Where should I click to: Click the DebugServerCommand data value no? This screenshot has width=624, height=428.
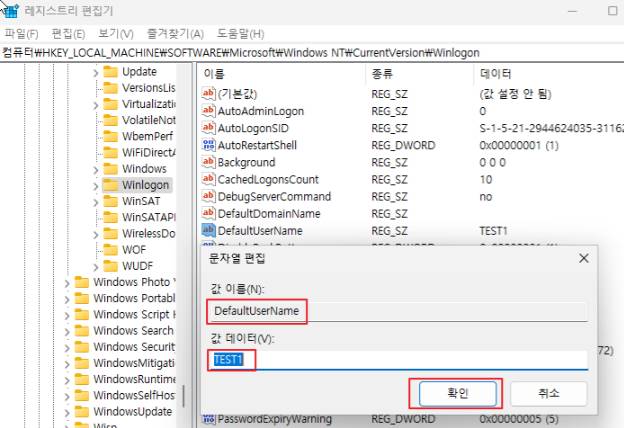click(486, 197)
